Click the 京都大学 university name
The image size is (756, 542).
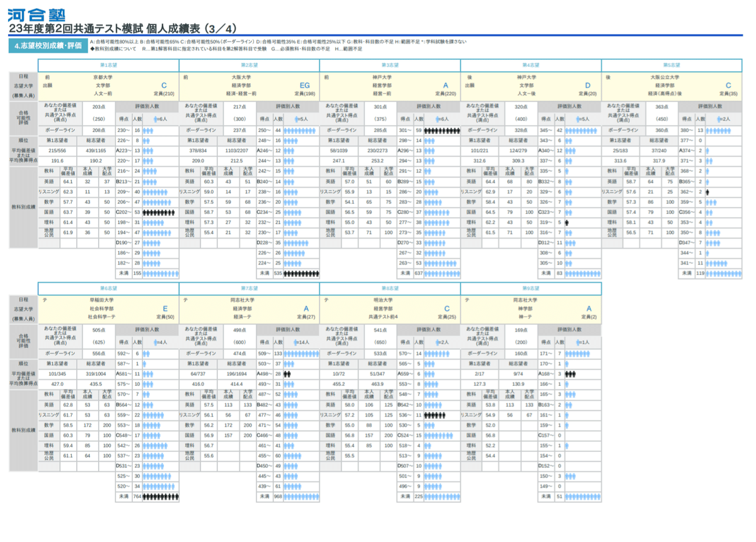pos(103,77)
